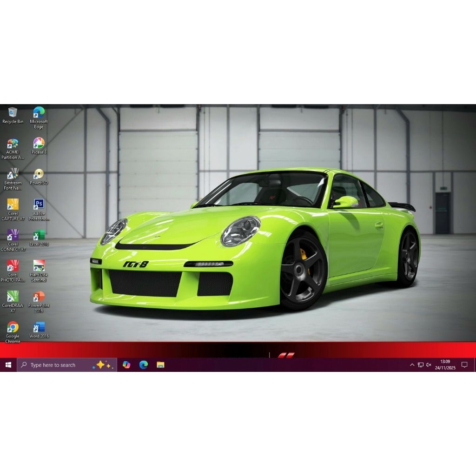
Task: Open File Explorer from the taskbar
Action: coord(160,365)
